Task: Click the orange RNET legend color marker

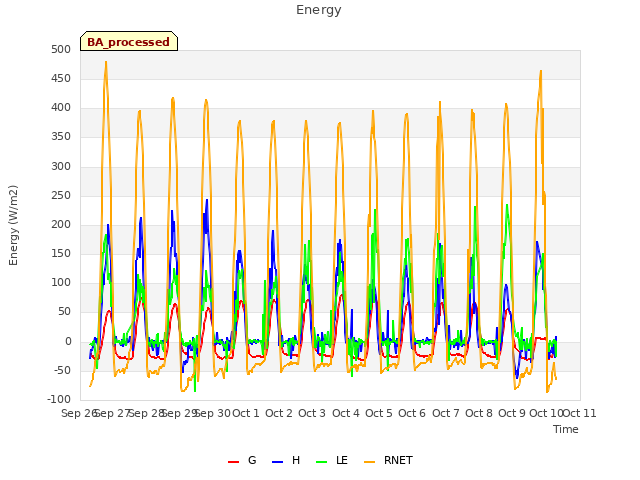Action: pyautogui.click(x=369, y=462)
